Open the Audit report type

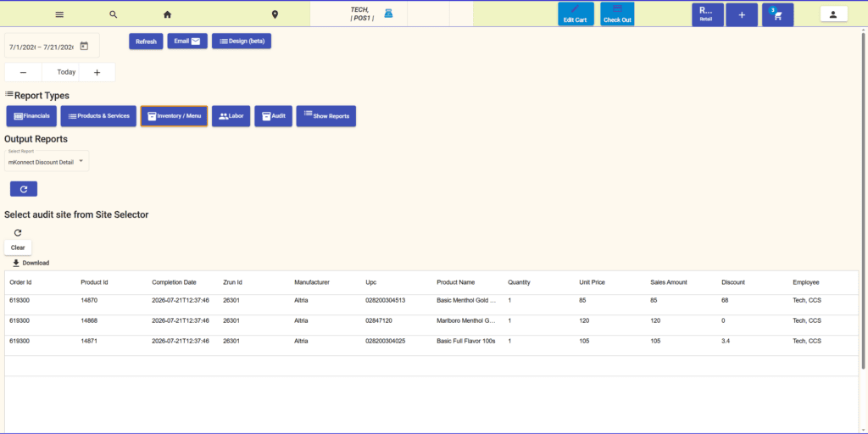pyautogui.click(x=274, y=116)
